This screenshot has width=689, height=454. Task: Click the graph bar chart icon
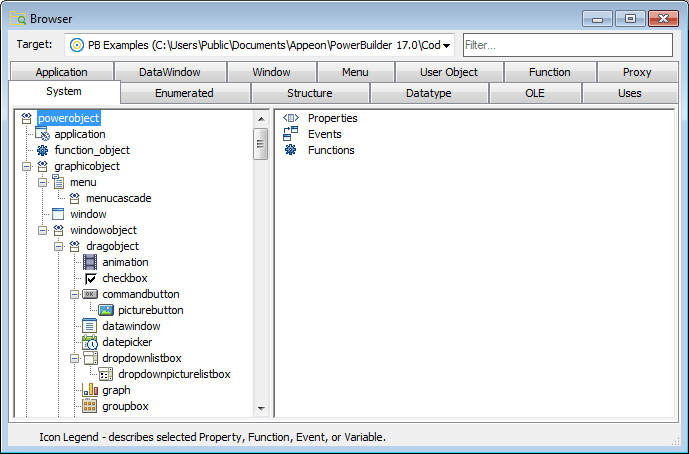coord(90,390)
